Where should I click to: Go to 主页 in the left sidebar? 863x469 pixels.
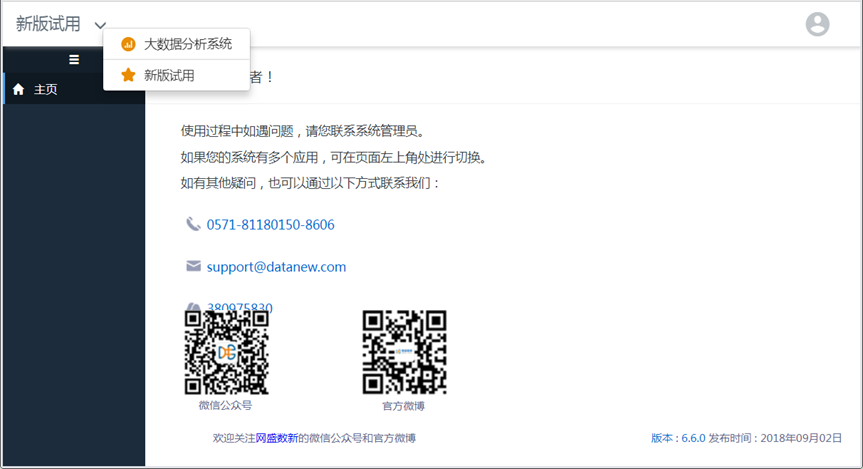coord(46,89)
